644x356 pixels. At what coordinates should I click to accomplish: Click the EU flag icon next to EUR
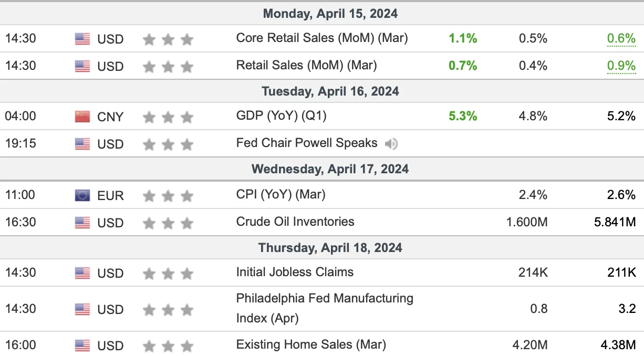pyautogui.click(x=82, y=196)
